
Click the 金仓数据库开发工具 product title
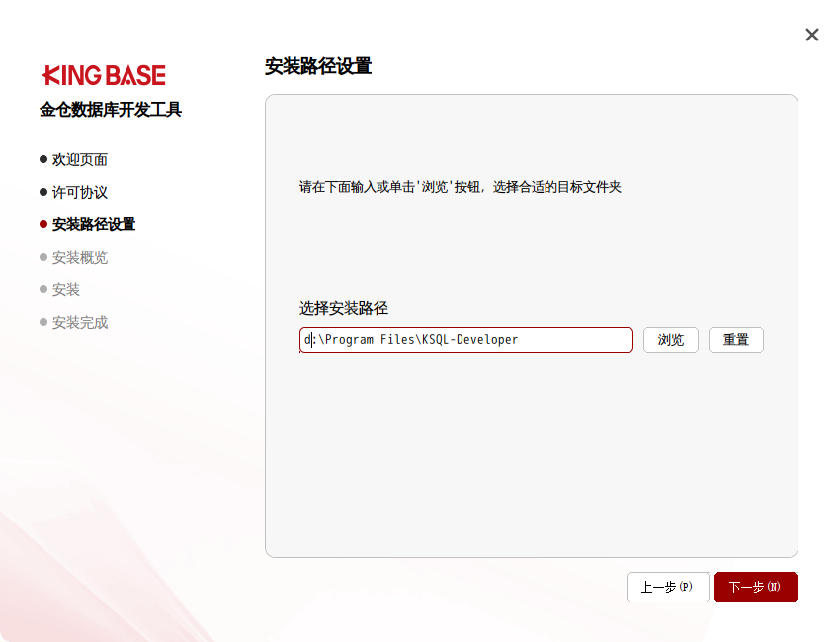pos(111,110)
